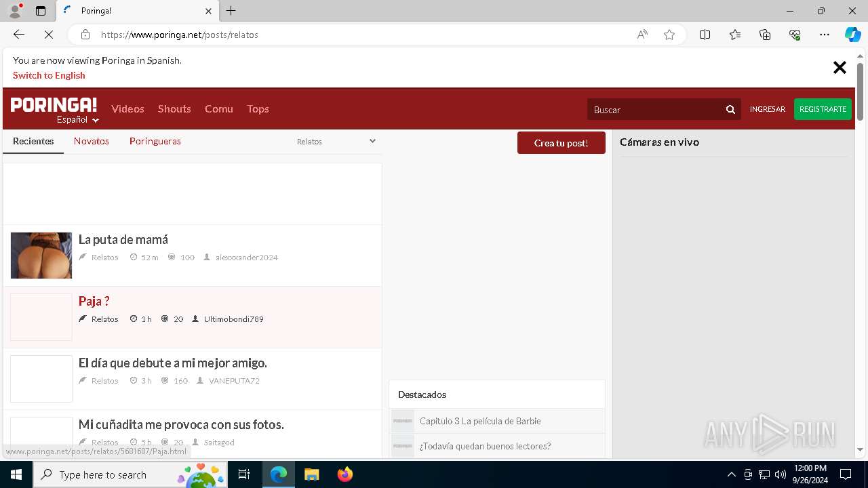Open author VANEPUTA72 profile
This screenshot has height=488, width=868.
(234, 381)
